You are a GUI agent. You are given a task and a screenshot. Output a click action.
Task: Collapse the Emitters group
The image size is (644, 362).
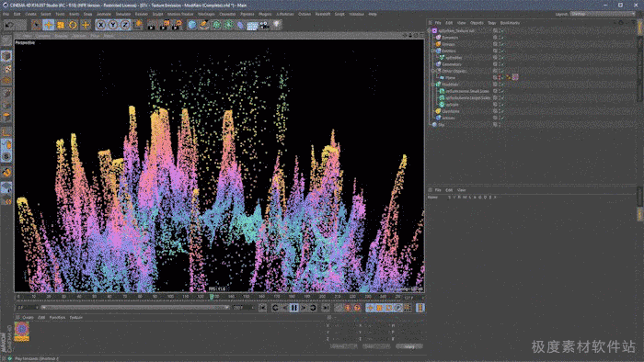[433, 51]
